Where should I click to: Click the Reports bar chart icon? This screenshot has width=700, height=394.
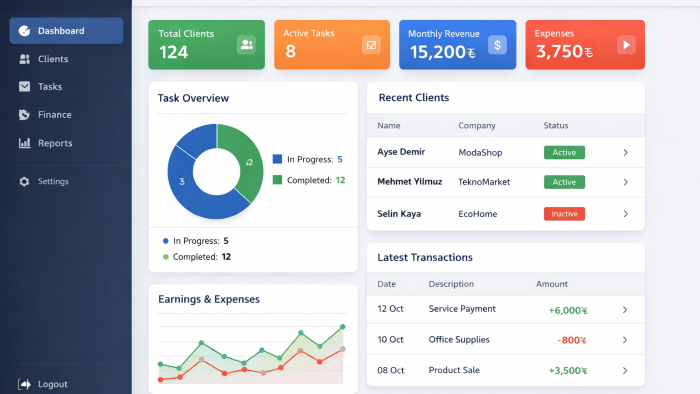[24, 143]
